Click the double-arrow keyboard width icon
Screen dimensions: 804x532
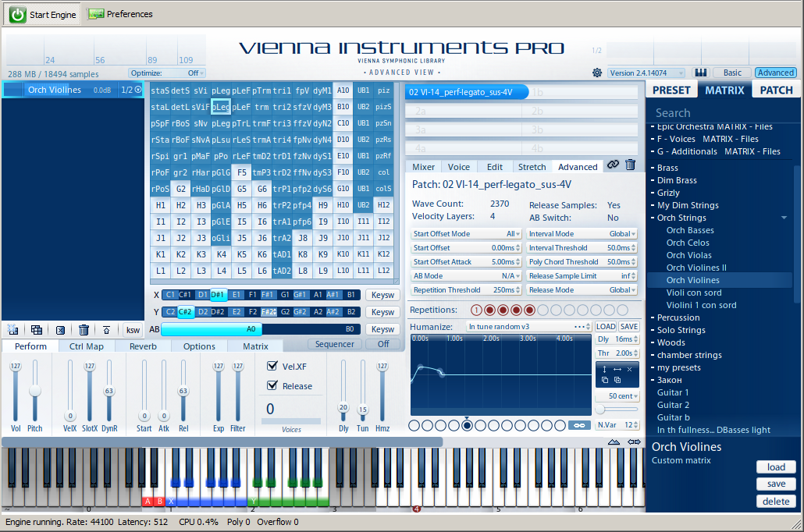[634, 442]
